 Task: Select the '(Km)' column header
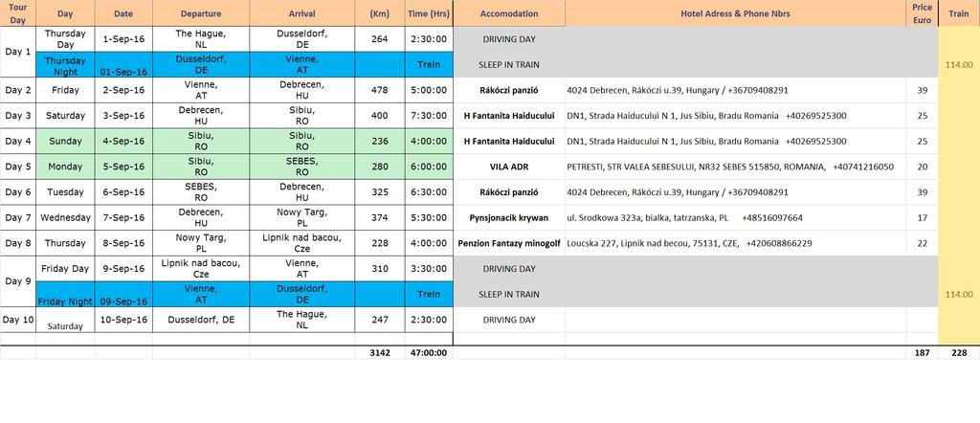point(379,13)
